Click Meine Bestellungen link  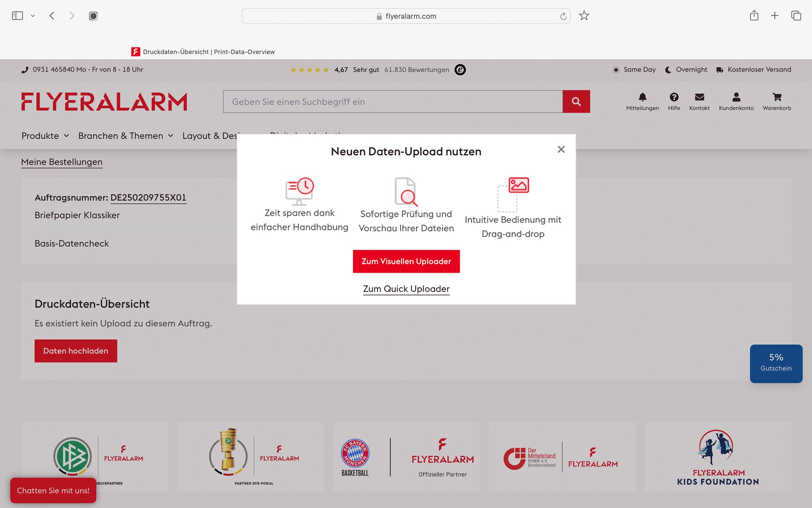[x=62, y=162]
